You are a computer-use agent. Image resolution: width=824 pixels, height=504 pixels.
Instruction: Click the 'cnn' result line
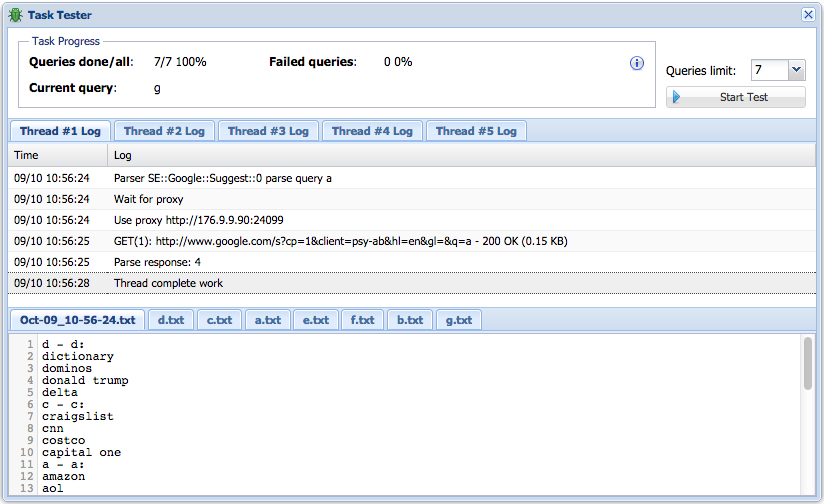click(53, 429)
